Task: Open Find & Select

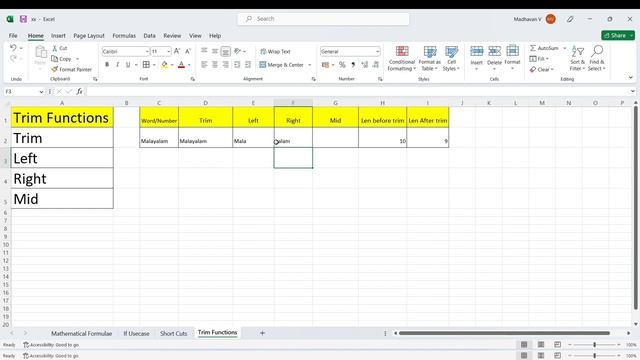Action: [x=597, y=58]
